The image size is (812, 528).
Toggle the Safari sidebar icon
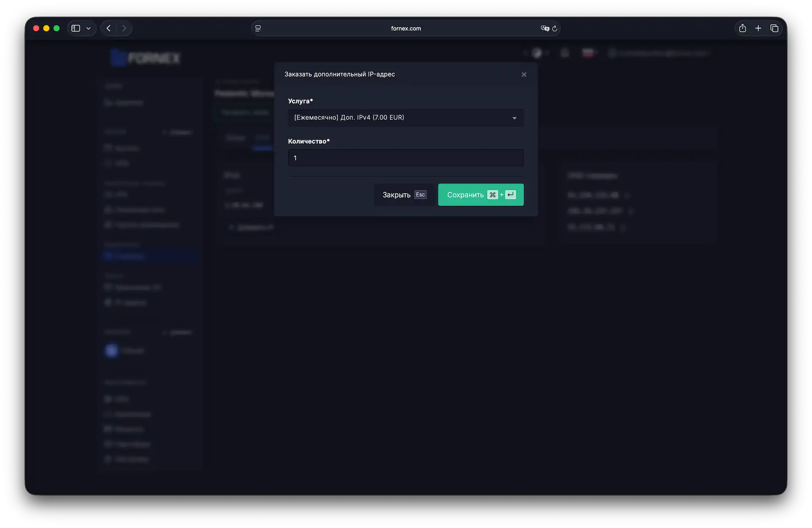point(76,28)
